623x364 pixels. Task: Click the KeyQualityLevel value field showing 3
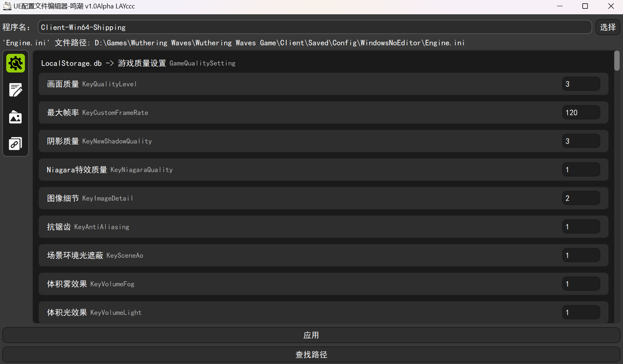[581, 84]
